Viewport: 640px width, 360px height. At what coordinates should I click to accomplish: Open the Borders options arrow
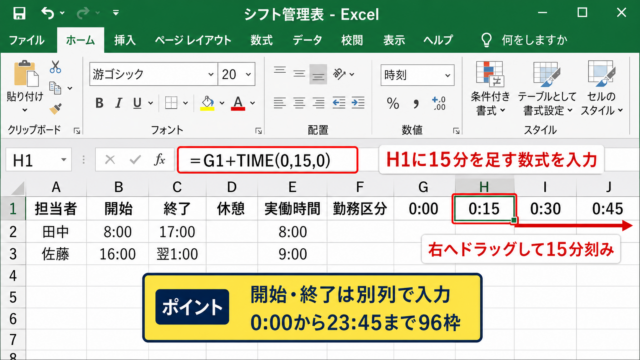click(x=185, y=103)
